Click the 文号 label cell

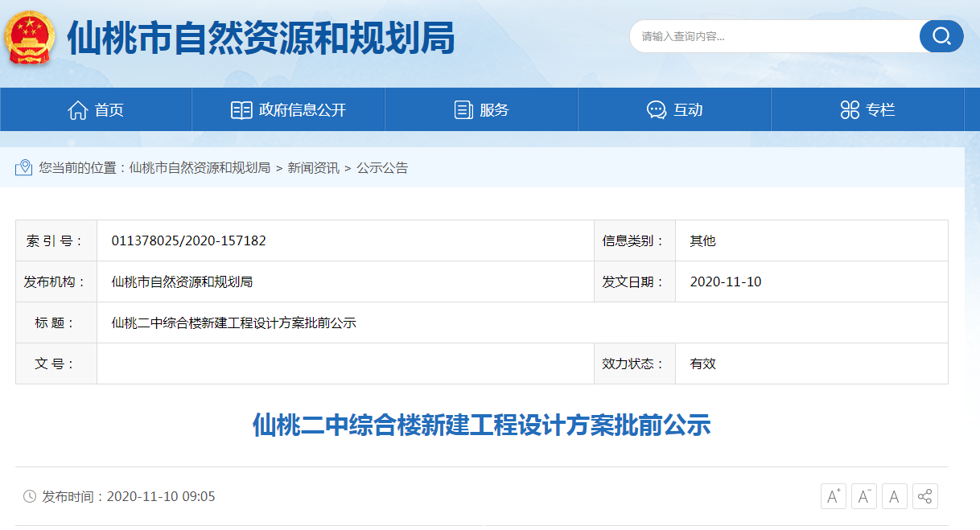[x=56, y=364]
